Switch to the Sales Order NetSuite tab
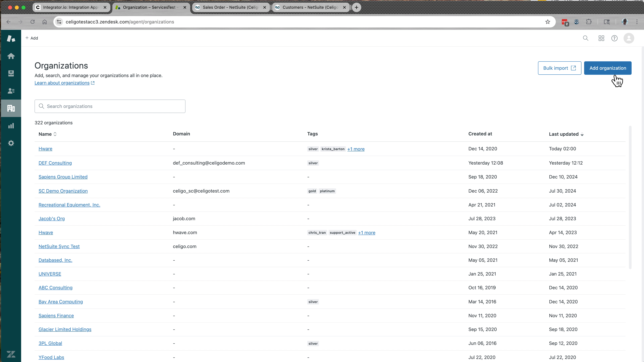The height and width of the screenshot is (362, 644). click(x=228, y=7)
